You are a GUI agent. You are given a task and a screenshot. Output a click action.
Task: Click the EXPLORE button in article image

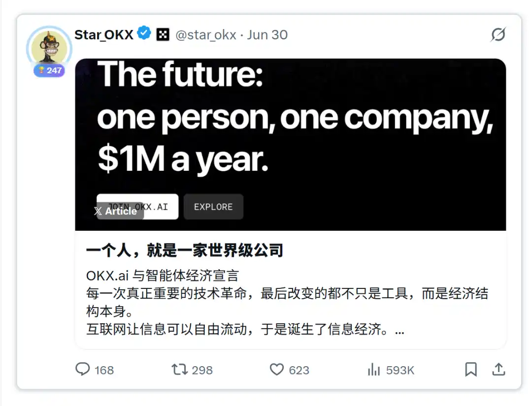point(213,207)
